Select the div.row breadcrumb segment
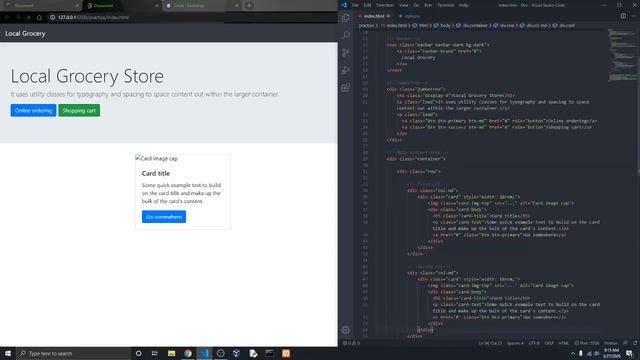Image resolution: width=640 pixels, height=360 pixels. (x=507, y=25)
